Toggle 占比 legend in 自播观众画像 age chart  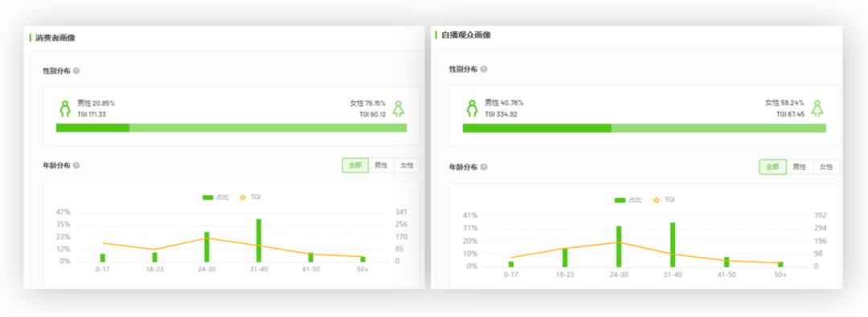point(628,200)
